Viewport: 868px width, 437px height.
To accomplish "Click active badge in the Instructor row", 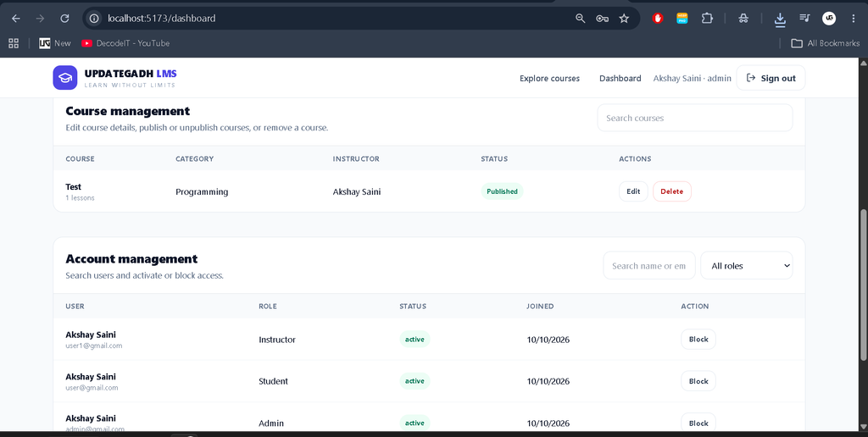I will (x=415, y=339).
